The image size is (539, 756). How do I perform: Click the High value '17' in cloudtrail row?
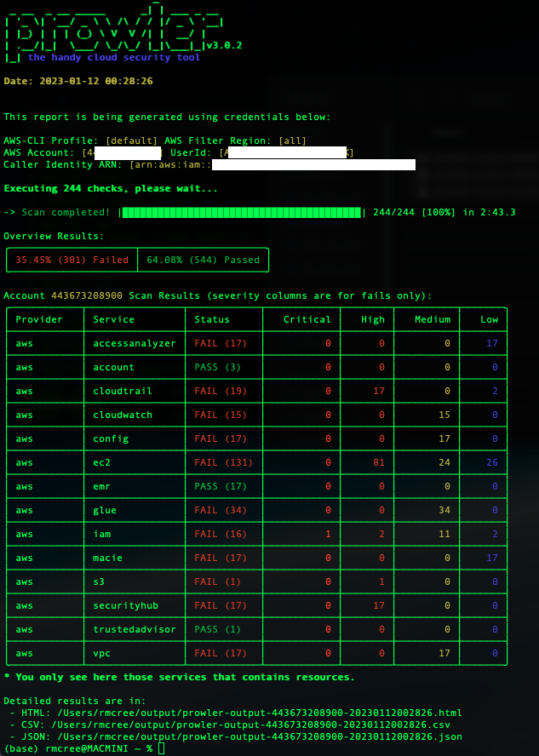point(379,391)
